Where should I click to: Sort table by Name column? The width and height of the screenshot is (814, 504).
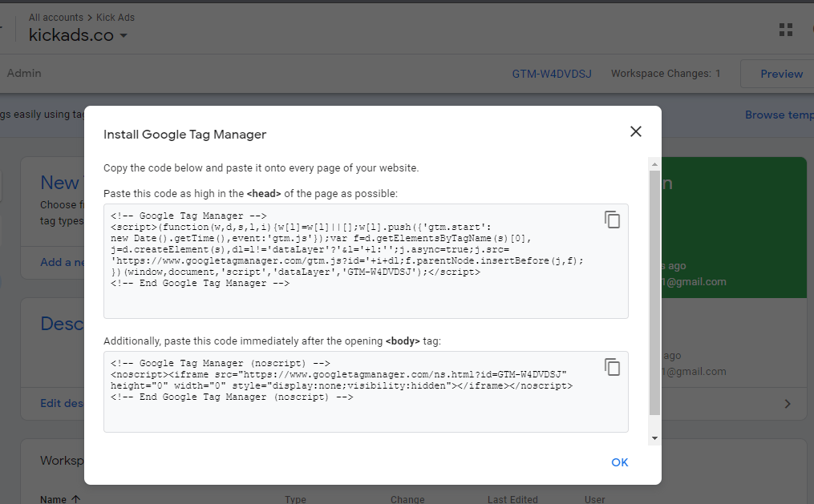pos(59,499)
